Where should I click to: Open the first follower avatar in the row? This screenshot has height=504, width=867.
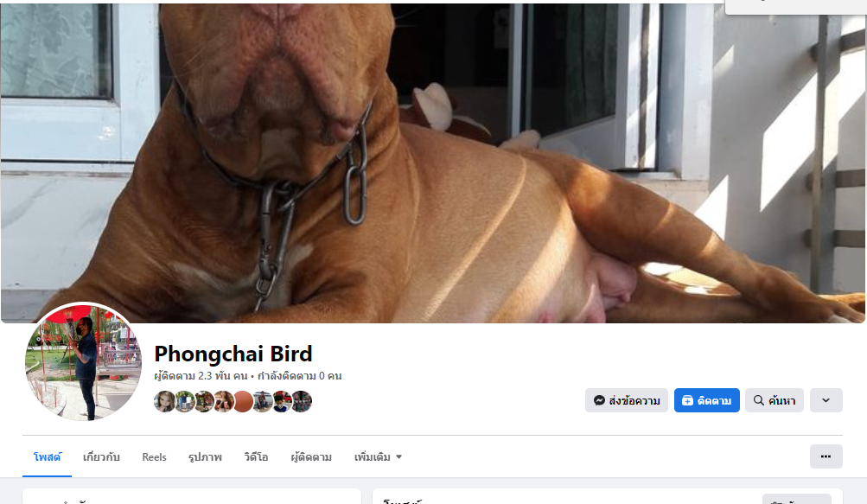164,402
